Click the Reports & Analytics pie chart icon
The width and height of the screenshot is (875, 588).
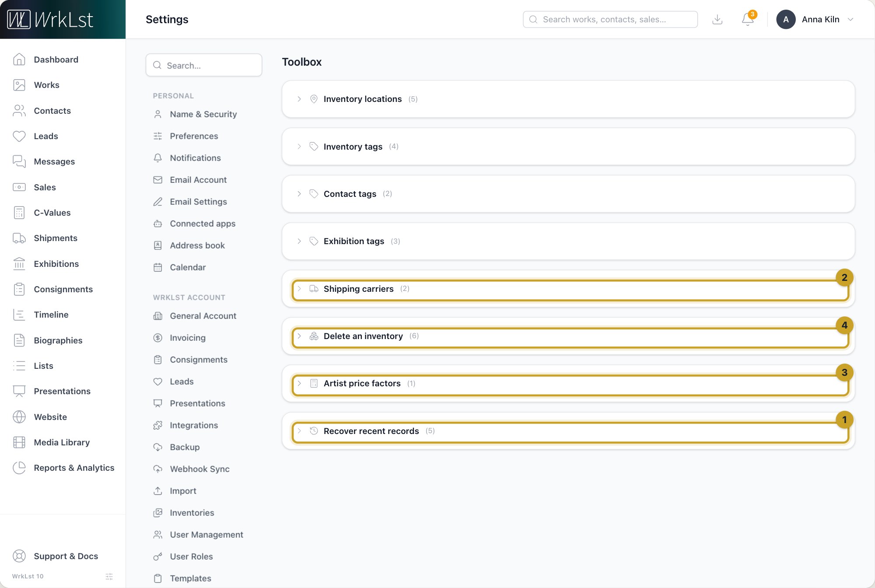click(x=19, y=468)
